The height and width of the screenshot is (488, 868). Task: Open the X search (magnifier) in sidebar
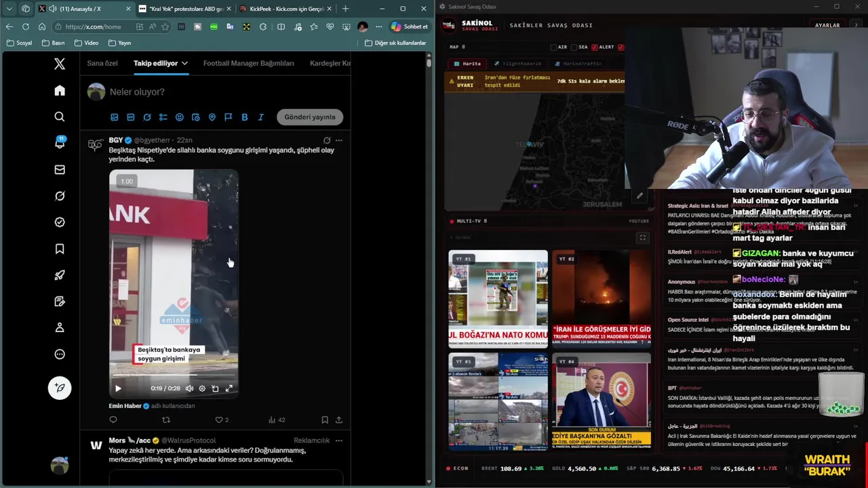[60, 117]
